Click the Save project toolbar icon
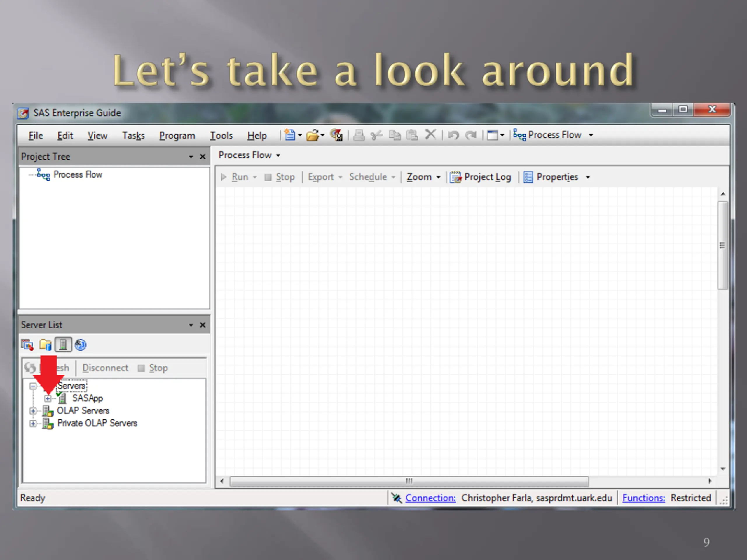 (336, 135)
